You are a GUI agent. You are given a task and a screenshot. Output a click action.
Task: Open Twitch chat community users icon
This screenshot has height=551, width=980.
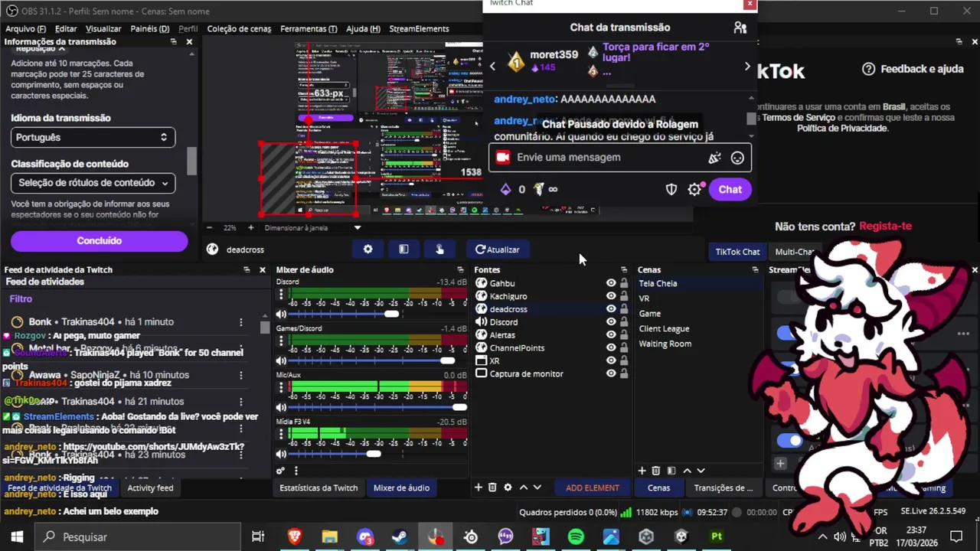(740, 28)
